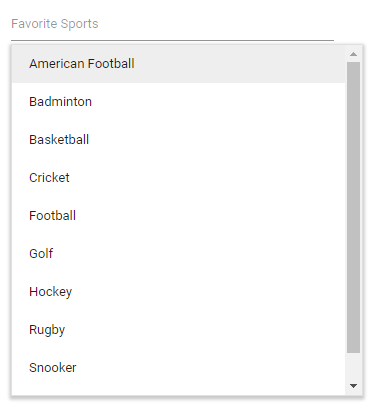The image size is (375, 410).
Task: Click the small upward triangle on scrollbar
Action: pos(353,54)
